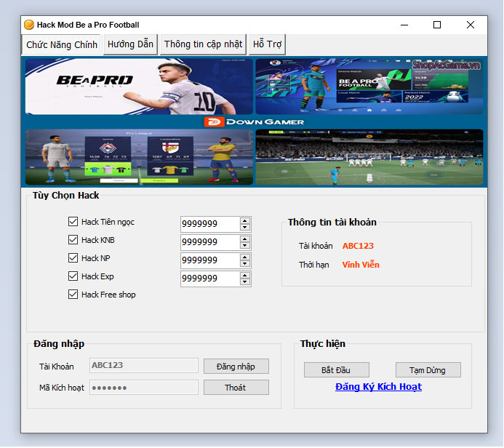Increase the Hack NP value with up arrow
Screen dimensions: 504x448
245,257
